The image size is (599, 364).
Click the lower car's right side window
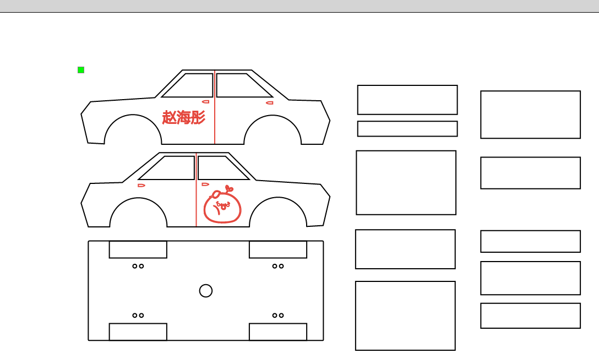coord(223,167)
